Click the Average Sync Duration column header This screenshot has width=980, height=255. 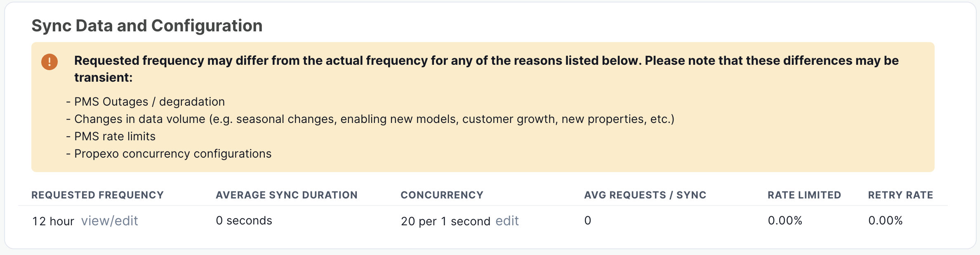(x=287, y=195)
